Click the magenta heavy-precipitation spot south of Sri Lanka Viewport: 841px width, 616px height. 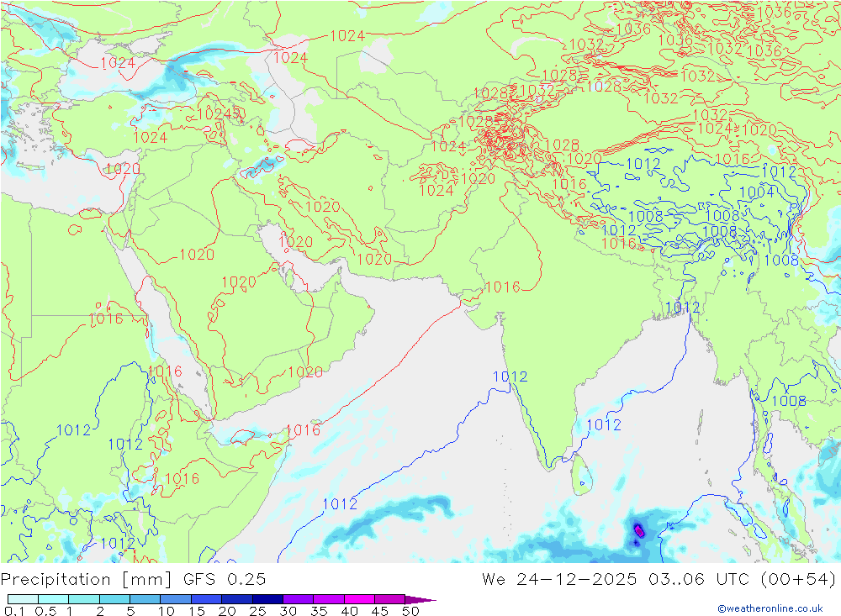(x=639, y=531)
